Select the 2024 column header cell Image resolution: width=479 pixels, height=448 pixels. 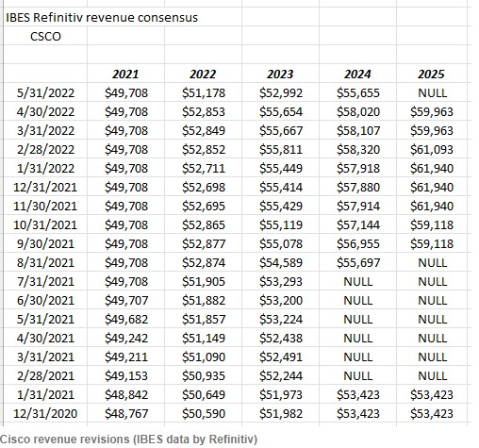[x=357, y=75]
